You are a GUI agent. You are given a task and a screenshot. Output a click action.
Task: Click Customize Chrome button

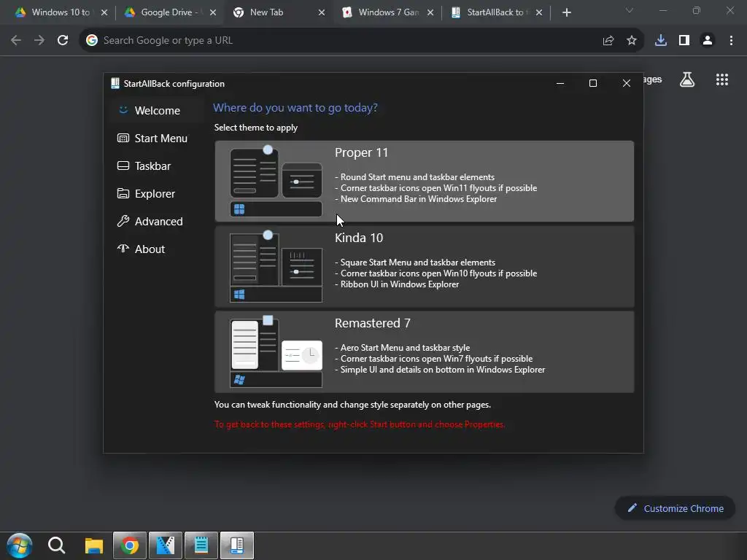[675, 508]
